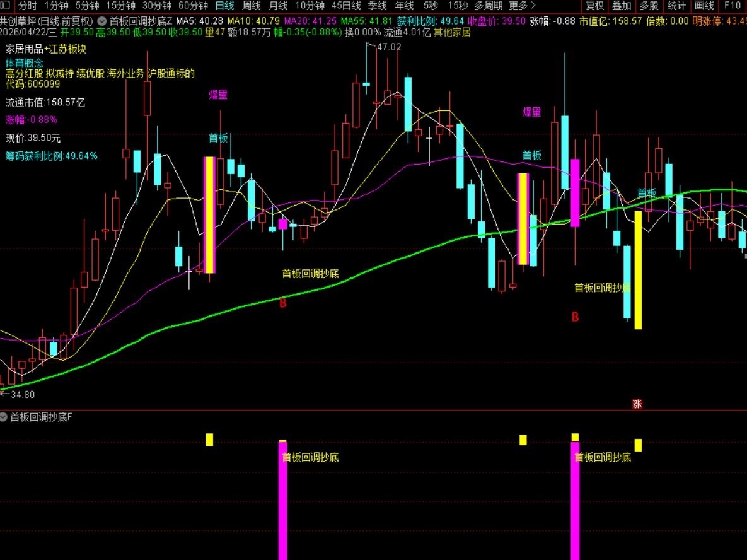
Task: Select the 15秒 period tab
Action: pyautogui.click(x=458, y=6)
